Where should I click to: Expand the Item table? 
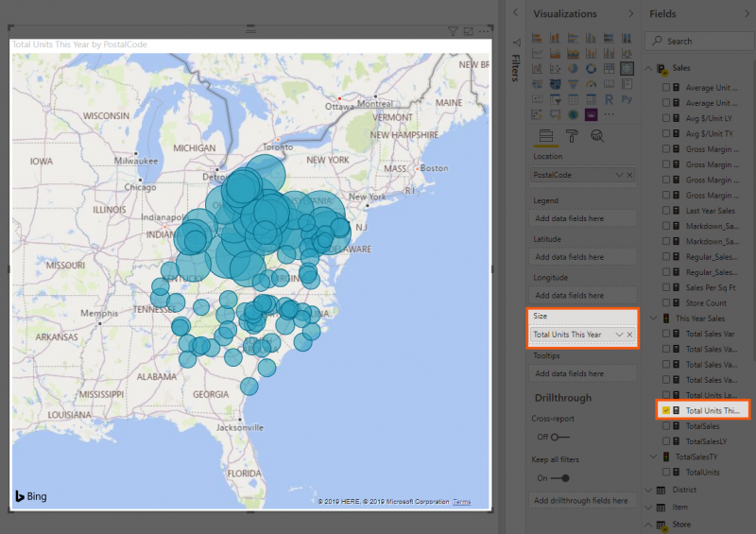click(x=648, y=507)
